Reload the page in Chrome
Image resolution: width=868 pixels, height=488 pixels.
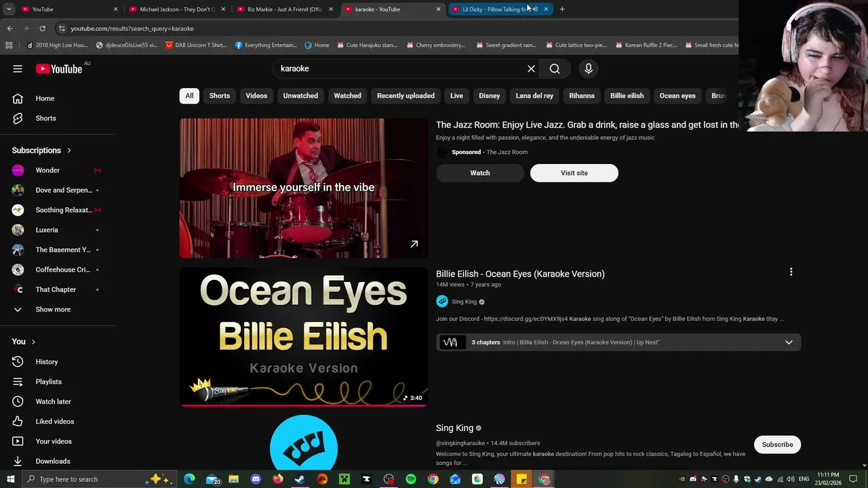click(x=42, y=28)
